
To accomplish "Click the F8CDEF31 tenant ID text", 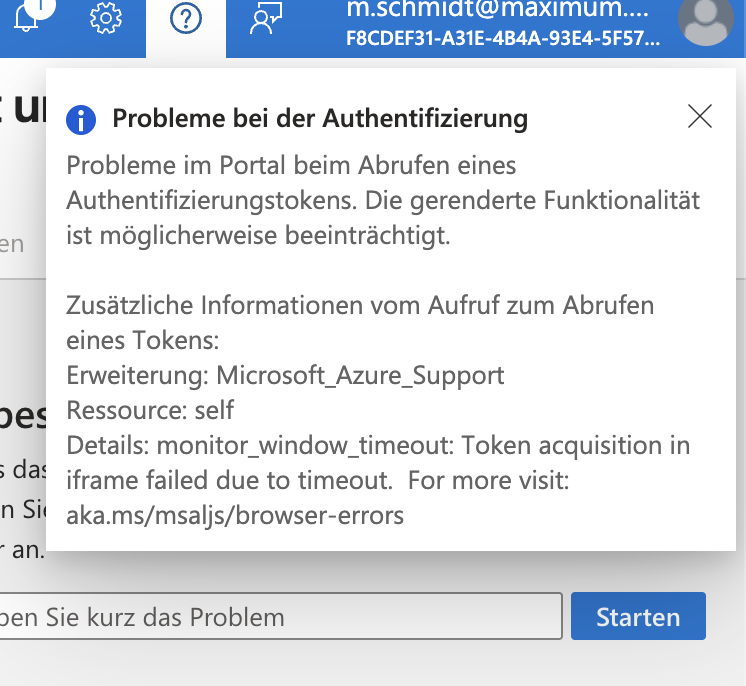I will [x=503, y=39].
